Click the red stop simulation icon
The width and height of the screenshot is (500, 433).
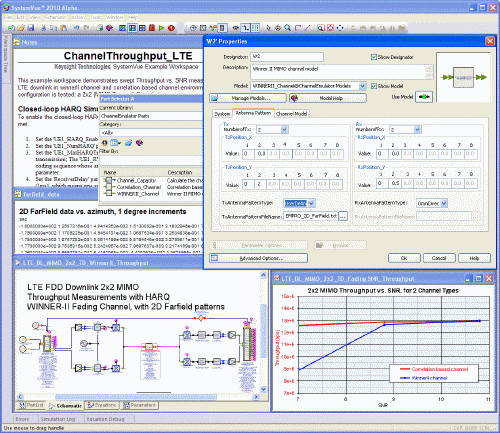pos(171,28)
